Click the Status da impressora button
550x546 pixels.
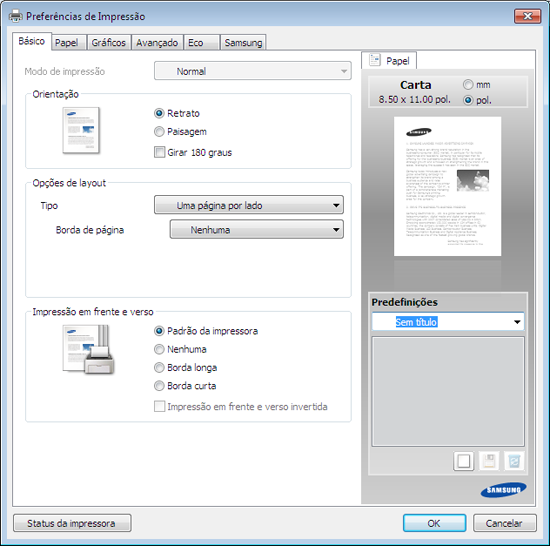(x=72, y=523)
